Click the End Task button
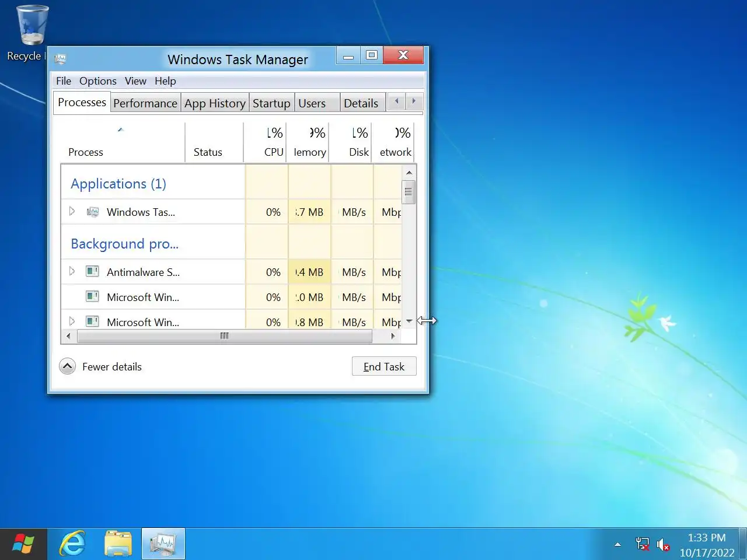The height and width of the screenshot is (560, 747). coord(384,366)
